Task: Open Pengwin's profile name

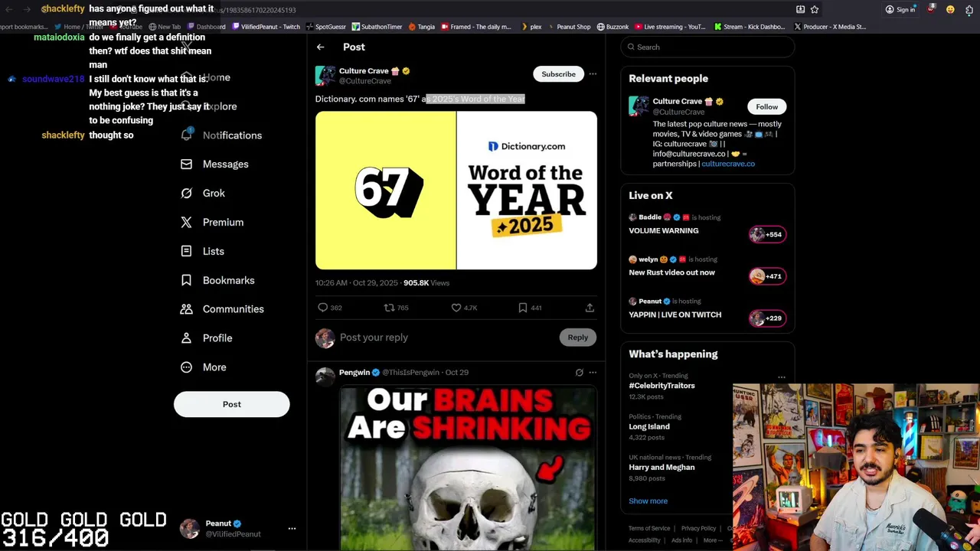Action: point(354,373)
